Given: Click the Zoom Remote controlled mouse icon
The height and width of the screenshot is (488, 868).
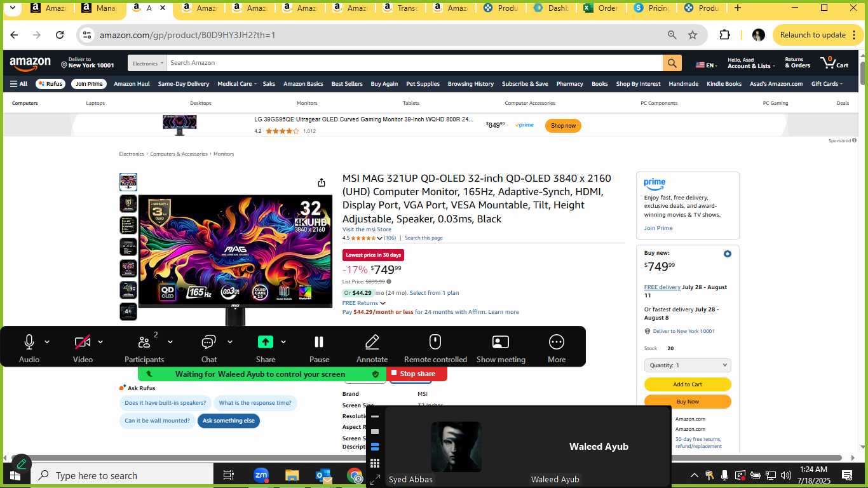Looking at the screenshot, I should coord(435,342).
